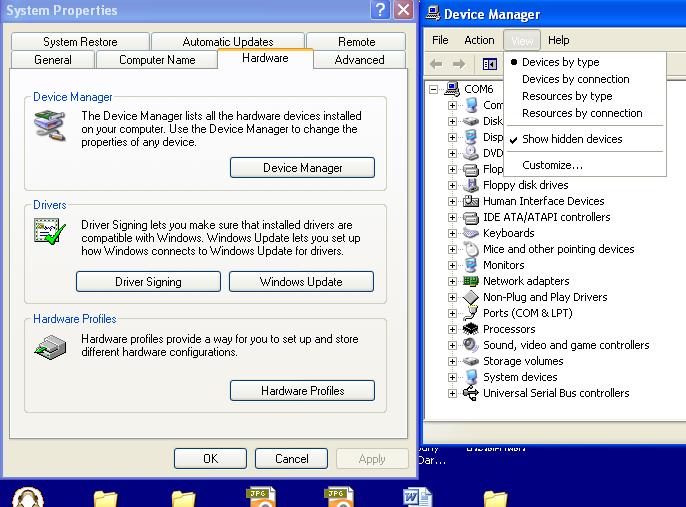Viewport: 686px width, 507px height.
Task: Click the Floppy disk drives icon
Action: (x=471, y=185)
